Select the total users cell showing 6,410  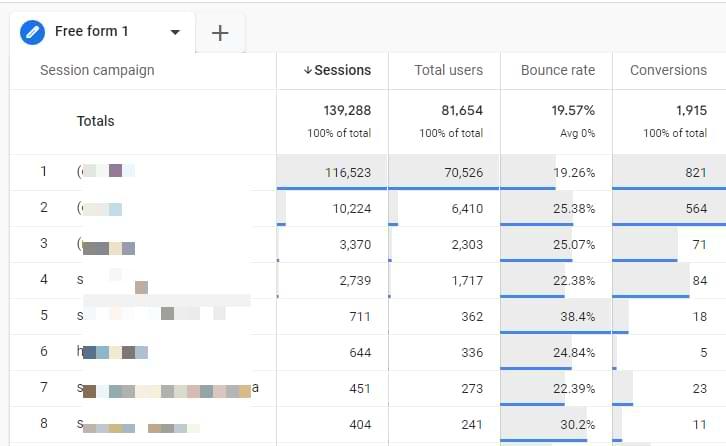461,208
